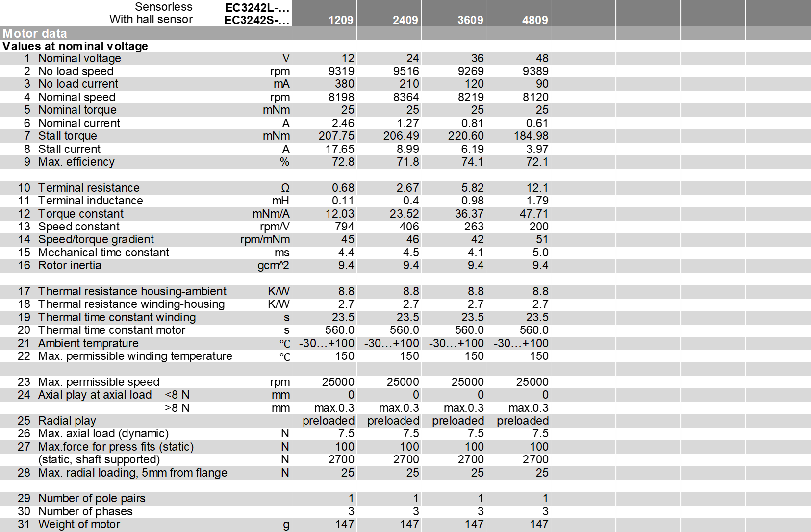Select the Torque constant row label
This screenshot has height=532, width=811.
(81, 214)
